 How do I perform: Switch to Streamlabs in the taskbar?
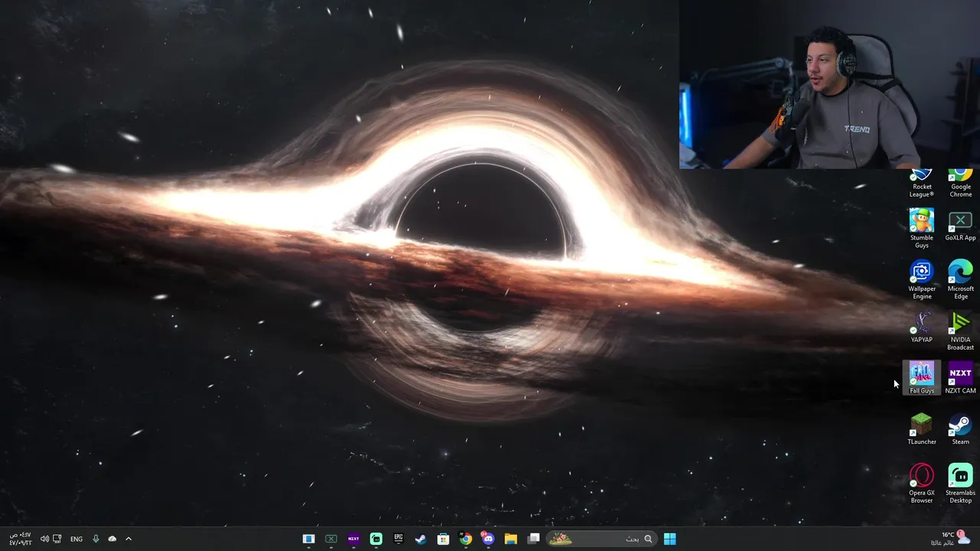(x=376, y=539)
